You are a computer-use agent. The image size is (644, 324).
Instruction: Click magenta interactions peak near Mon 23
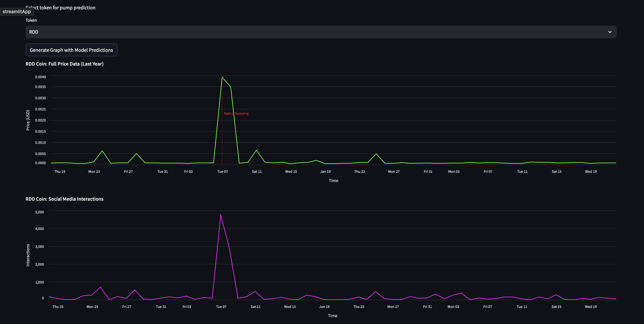[101, 287]
